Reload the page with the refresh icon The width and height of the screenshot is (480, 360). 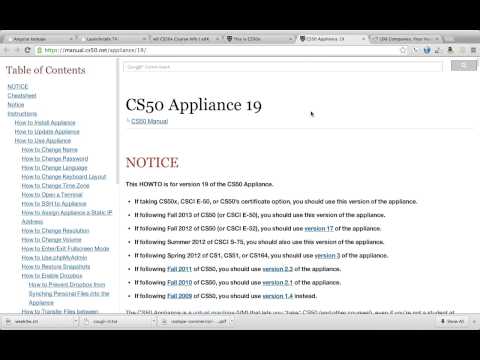click(28, 50)
